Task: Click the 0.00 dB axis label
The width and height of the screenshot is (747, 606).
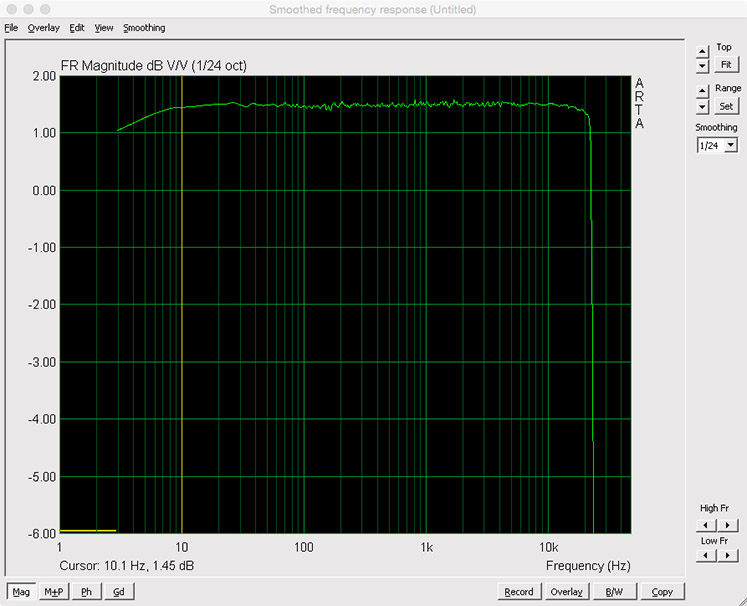Action: point(44,191)
